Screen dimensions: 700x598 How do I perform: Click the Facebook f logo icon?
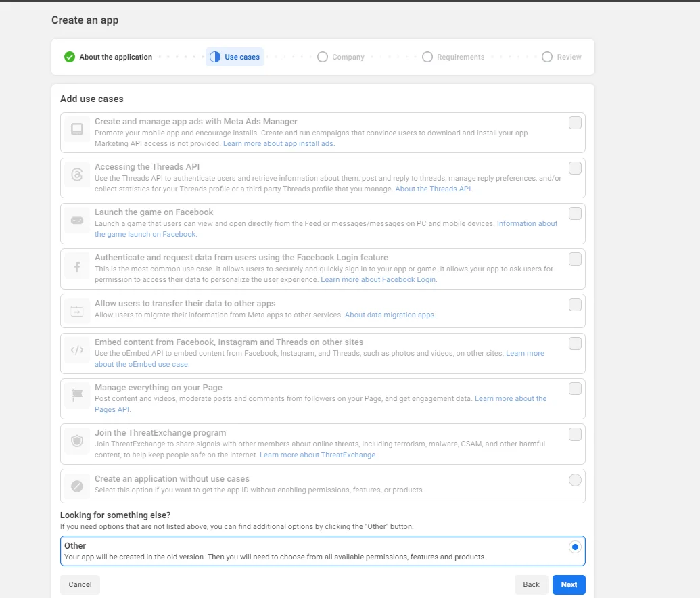coord(77,267)
